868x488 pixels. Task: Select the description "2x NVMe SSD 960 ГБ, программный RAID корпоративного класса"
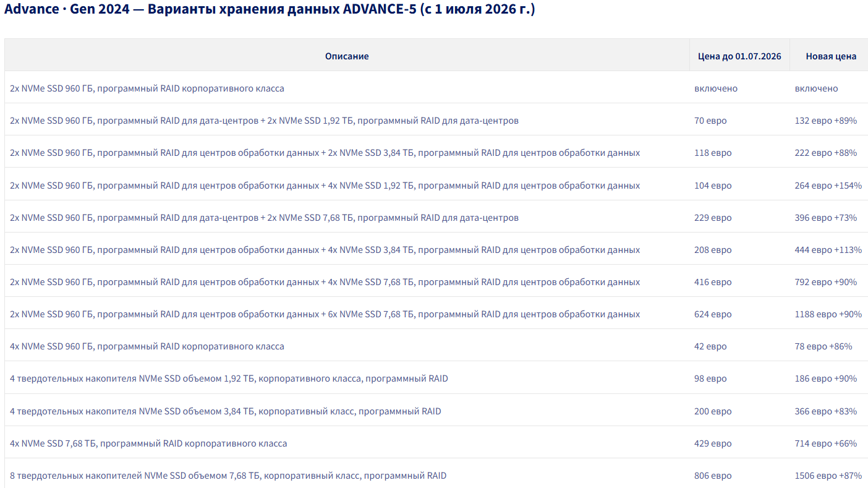pos(147,88)
